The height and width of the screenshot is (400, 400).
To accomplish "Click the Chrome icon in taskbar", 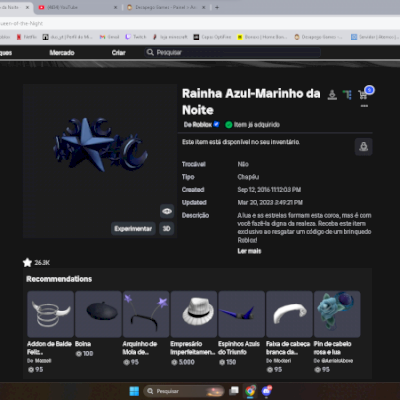I will [250, 391].
